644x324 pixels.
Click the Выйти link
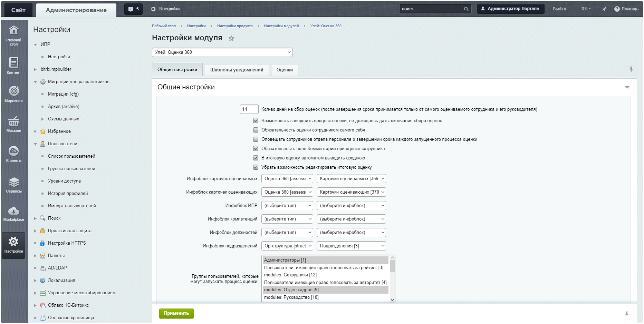point(559,9)
